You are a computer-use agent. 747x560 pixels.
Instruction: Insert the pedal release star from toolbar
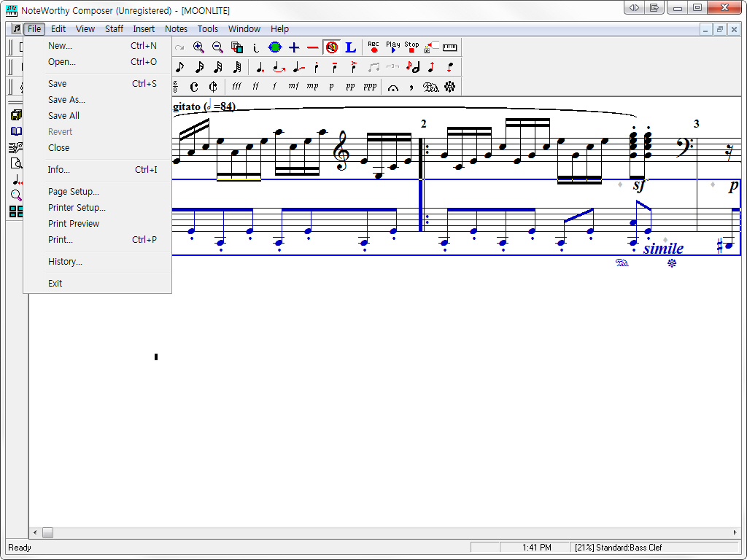[x=449, y=87]
